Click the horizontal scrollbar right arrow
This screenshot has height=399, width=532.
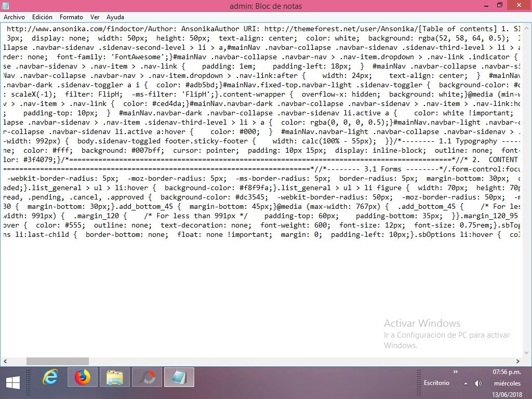click(x=518, y=362)
